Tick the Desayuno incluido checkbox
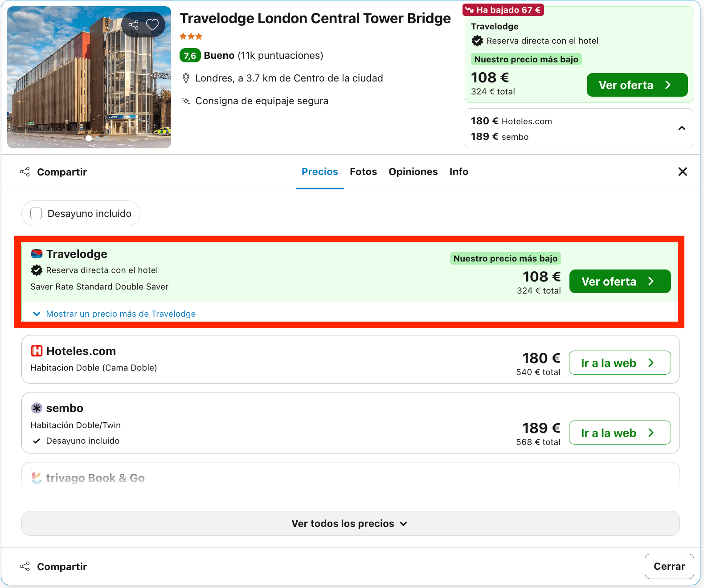The height and width of the screenshot is (588, 704). (36, 213)
